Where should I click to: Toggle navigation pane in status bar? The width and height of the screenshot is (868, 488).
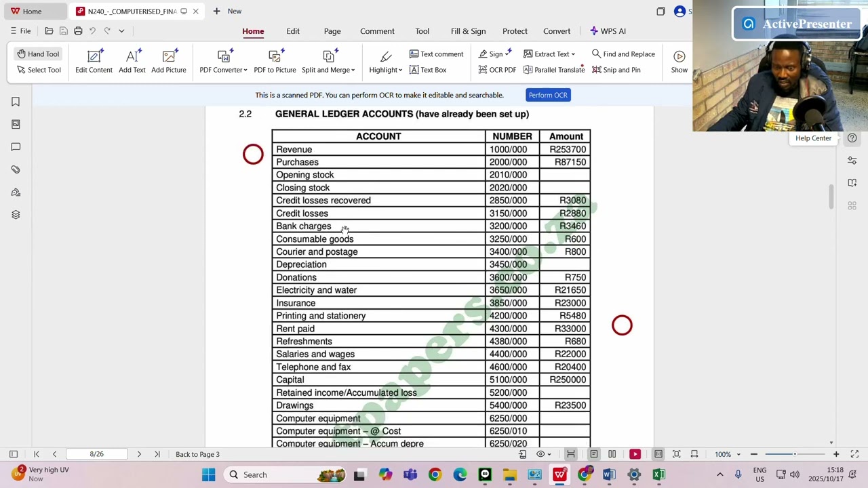(x=13, y=454)
